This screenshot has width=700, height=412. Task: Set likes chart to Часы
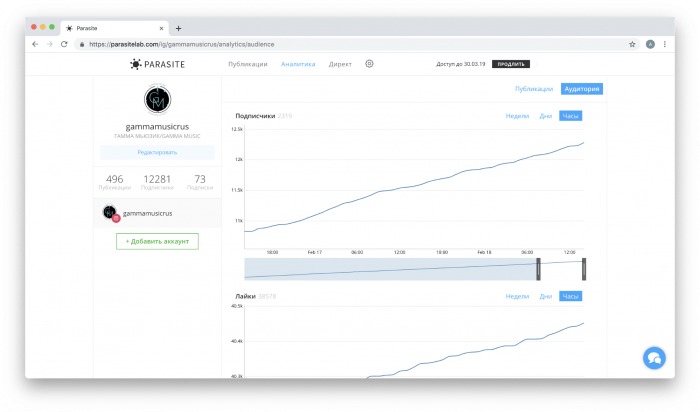[x=570, y=296]
